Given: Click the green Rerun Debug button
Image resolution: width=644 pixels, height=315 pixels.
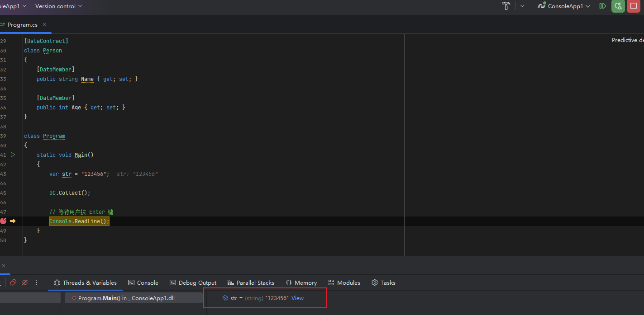Looking at the screenshot, I should point(618,6).
